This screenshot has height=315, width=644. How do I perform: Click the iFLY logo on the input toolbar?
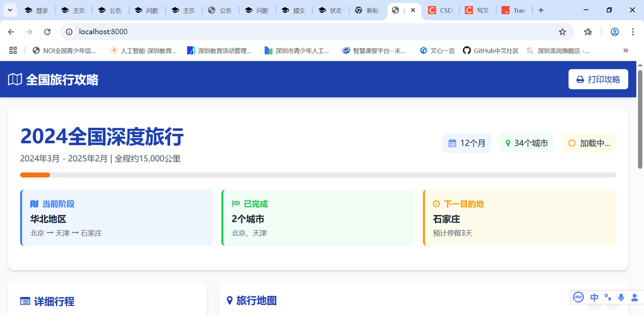578,297
